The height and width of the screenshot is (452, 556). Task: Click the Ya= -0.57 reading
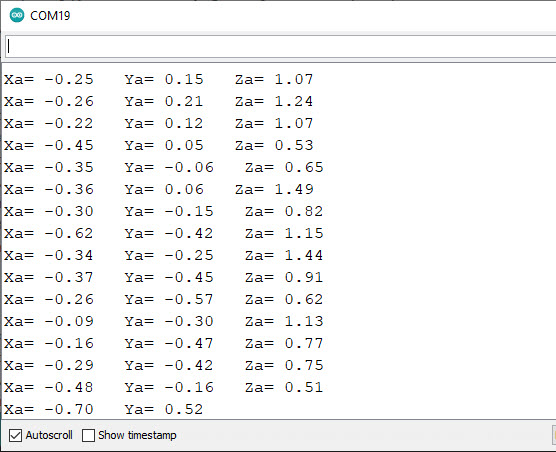point(169,299)
